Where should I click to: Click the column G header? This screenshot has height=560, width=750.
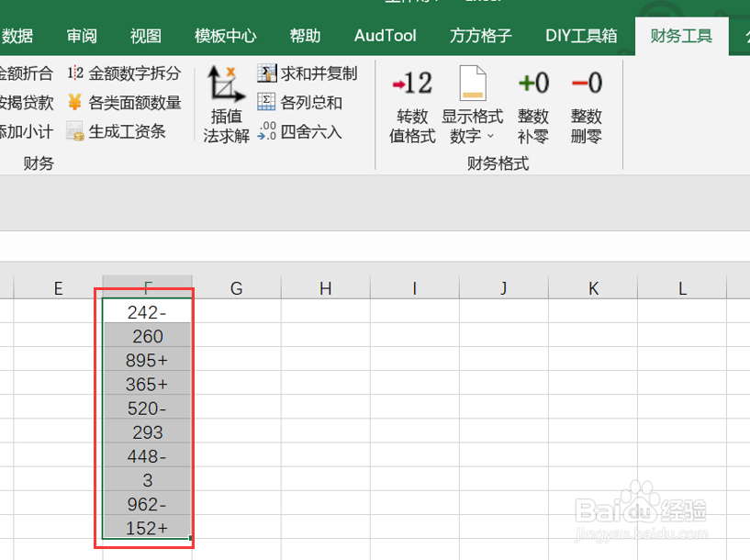pyautogui.click(x=236, y=287)
